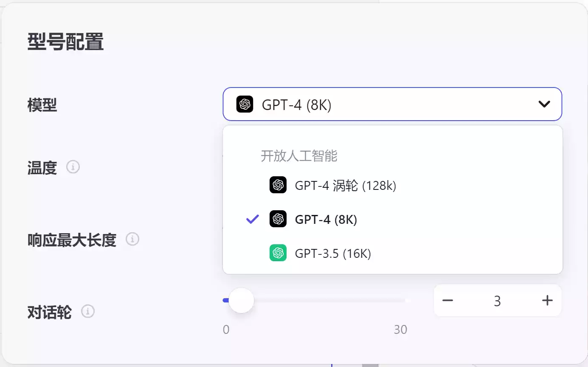
Task: Decrease 对话轮 with the minus button
Action: [x=447, y=301]
